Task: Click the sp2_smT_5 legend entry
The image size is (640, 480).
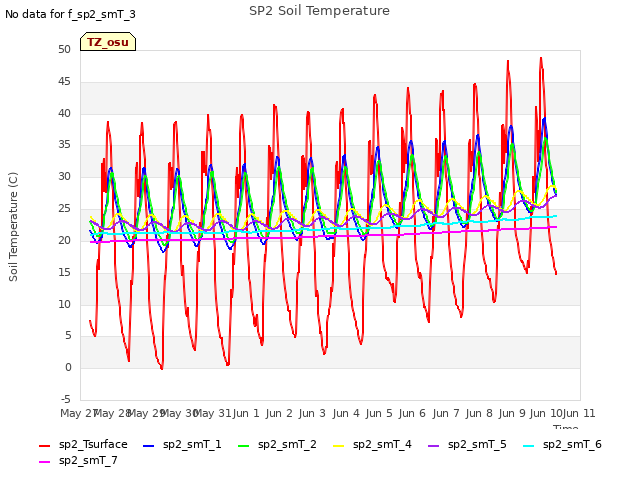Action: pyautogui.click(x=467, y=444)
